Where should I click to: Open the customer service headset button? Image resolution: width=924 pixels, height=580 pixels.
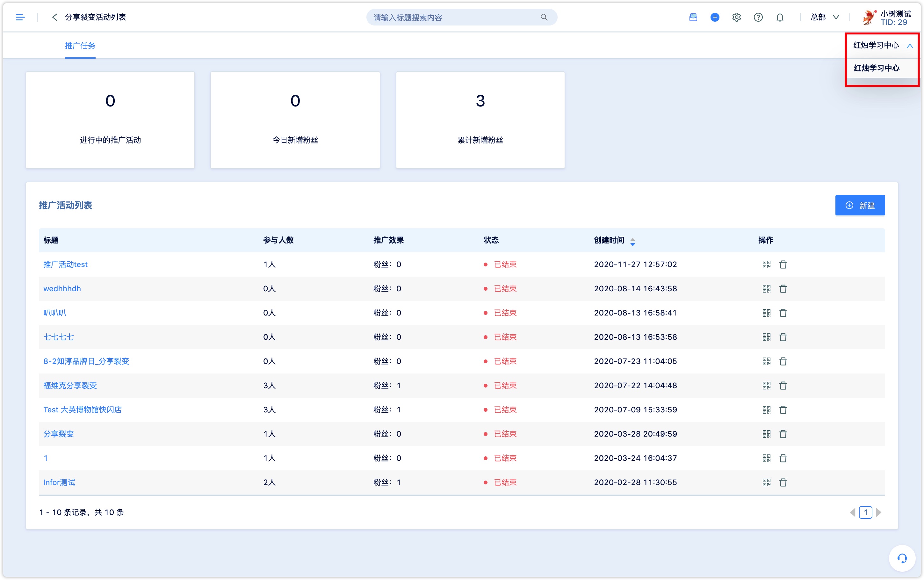pos(902,558)
